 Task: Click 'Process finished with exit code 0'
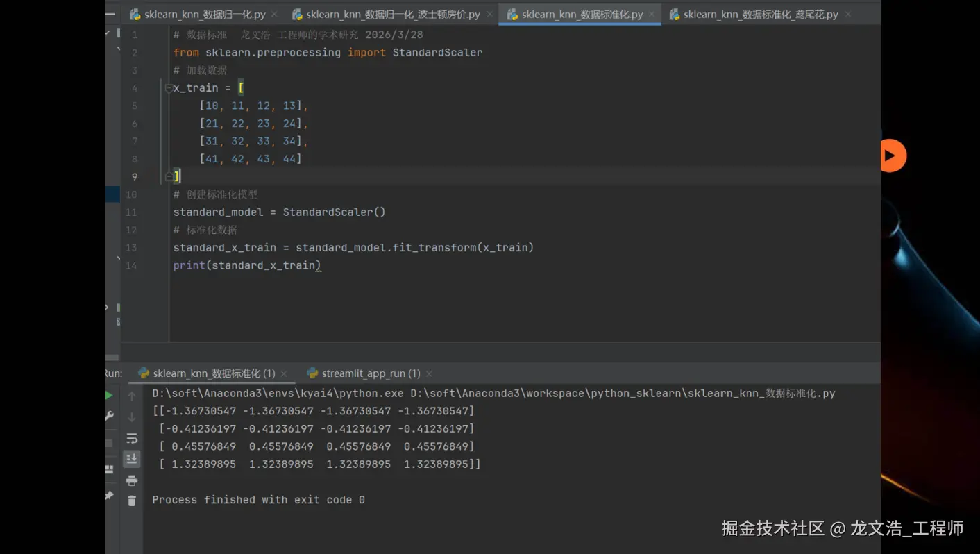[258, 500]
